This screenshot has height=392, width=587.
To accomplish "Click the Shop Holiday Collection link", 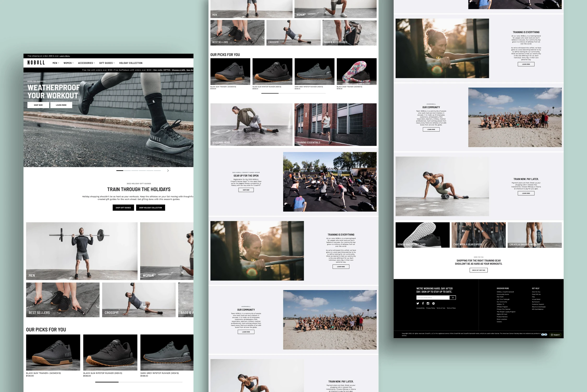I will click(151, 207).
